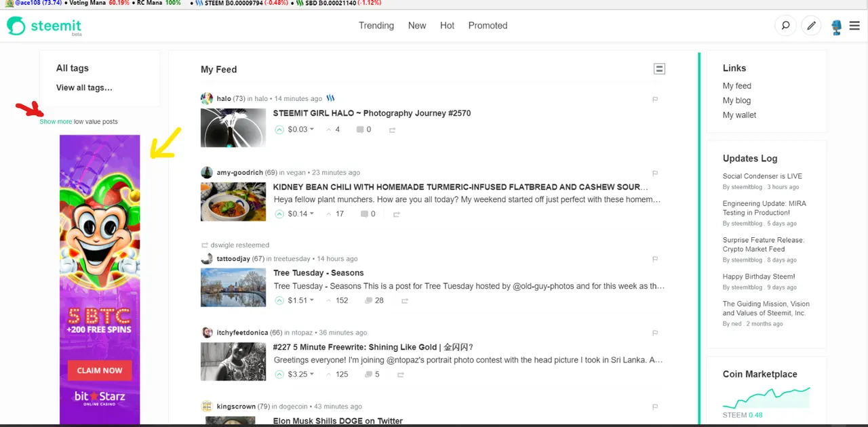868x427 pixels.
Task: Flag tattoodjay's Tree Tuesday post
Action: [x=655, y=259]
